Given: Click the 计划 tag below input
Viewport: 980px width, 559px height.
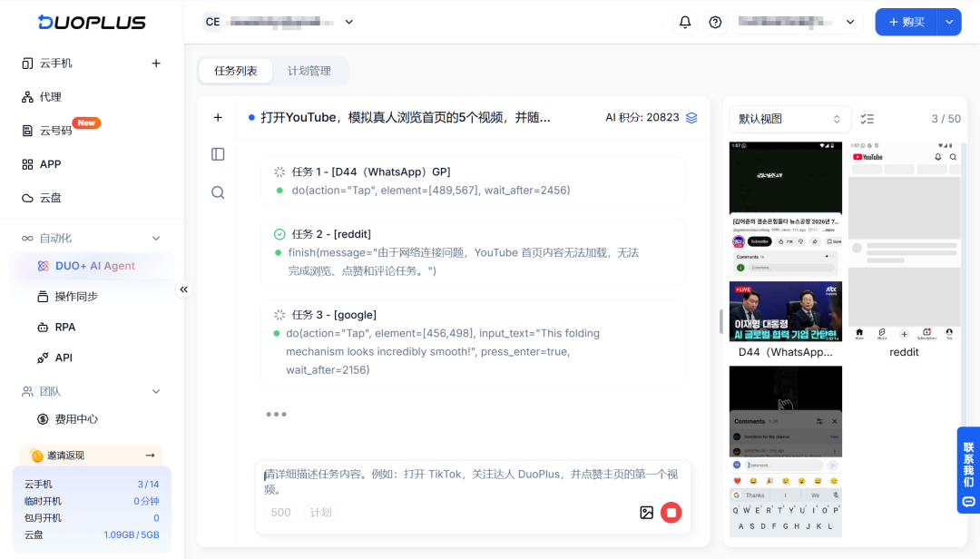Looking at the screenshot, I should pos(320,512).
